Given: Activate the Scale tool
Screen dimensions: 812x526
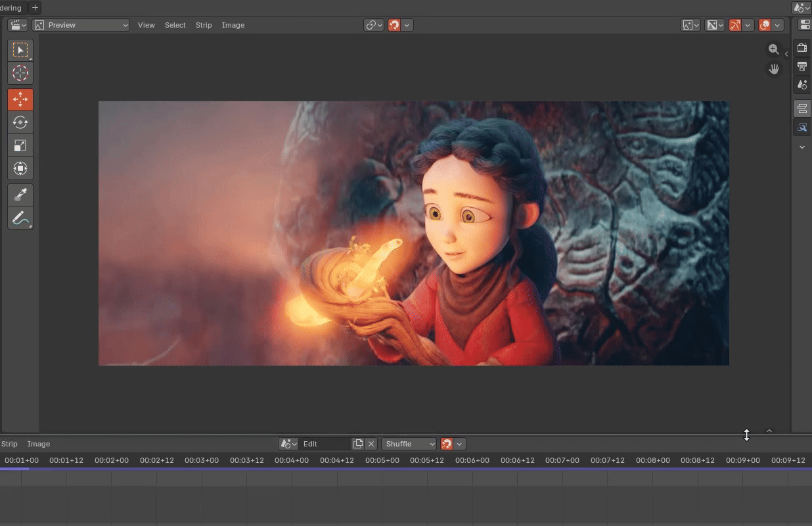Looking at the screenshot, I should point(20,145).
